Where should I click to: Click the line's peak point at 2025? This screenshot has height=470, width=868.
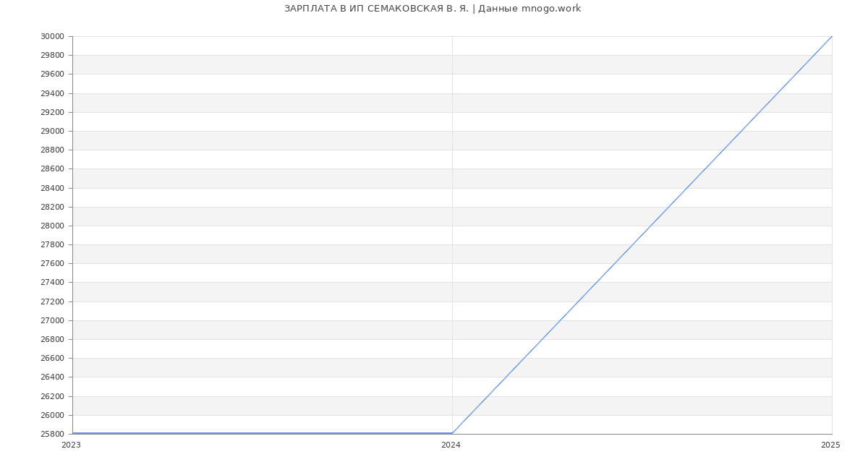[x=832, y=36]
